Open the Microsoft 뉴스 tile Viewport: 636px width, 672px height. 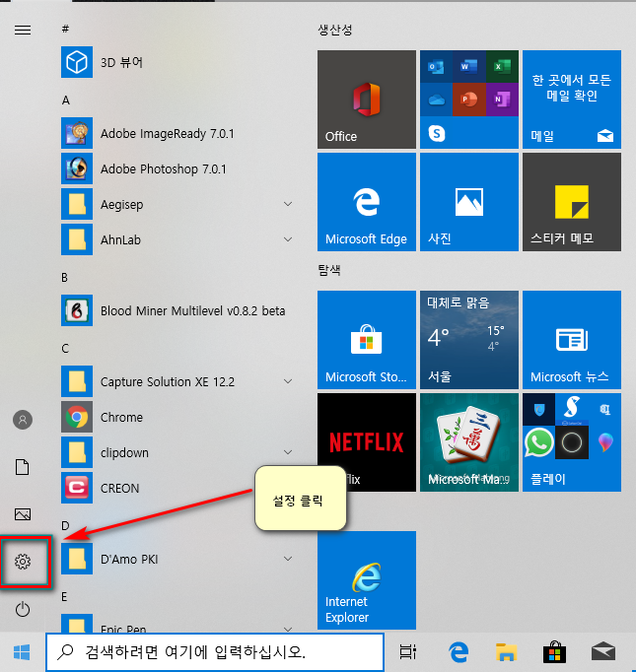pos(572,340)
